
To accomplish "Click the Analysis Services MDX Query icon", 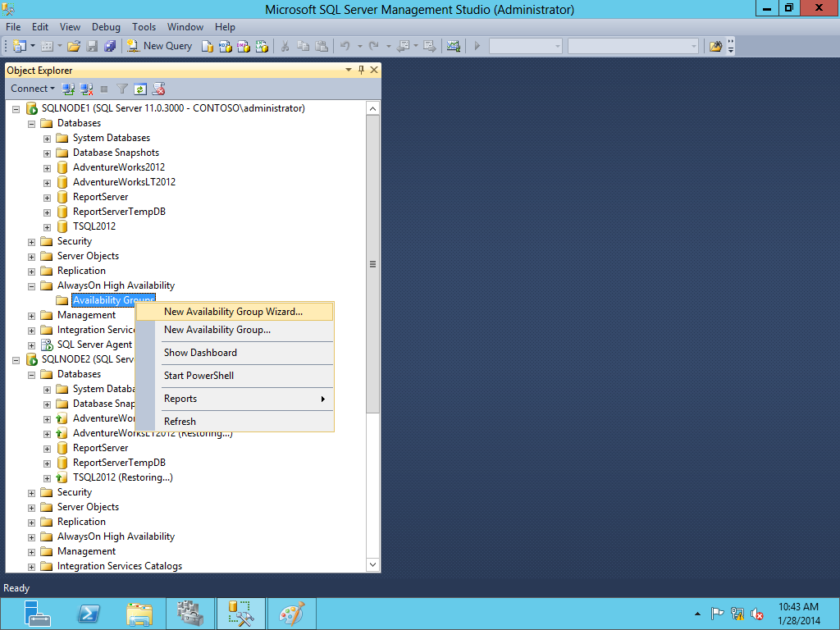I will tap(226, 46).
